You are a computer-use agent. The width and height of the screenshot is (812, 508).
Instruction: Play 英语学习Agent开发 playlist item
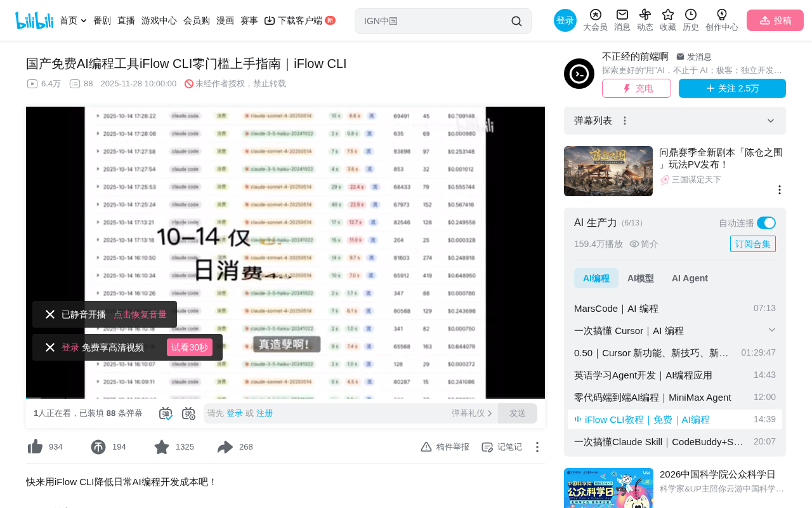coord(675,375)
